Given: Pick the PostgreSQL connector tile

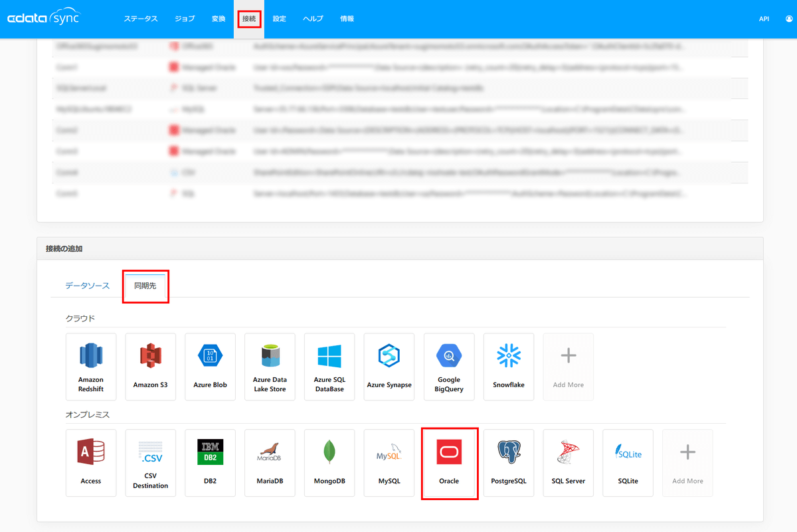Looking at the screenshot, I should click(x=509, y=463).
